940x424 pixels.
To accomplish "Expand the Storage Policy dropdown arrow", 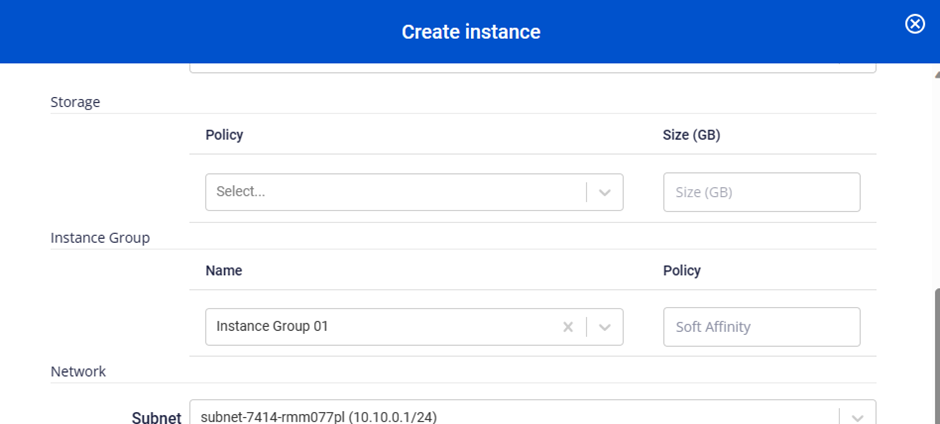I will [605, 192].
